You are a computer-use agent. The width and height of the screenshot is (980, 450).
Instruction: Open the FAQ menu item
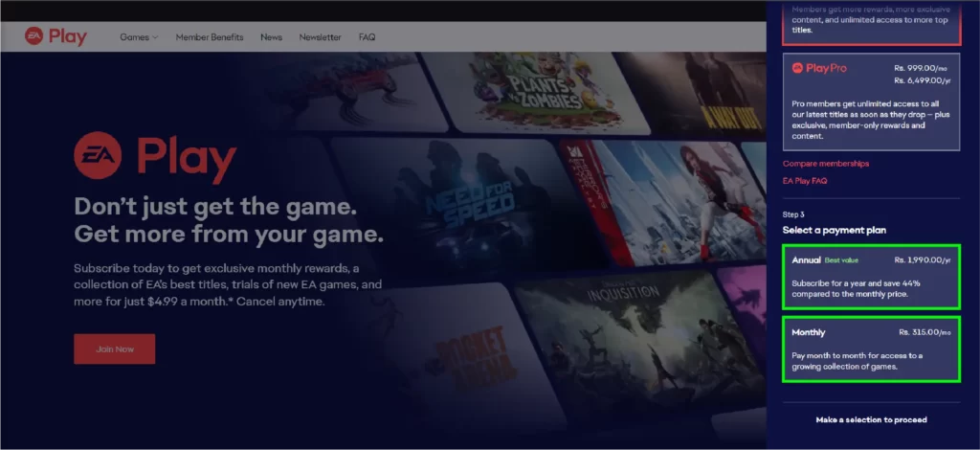pos(367,37)
